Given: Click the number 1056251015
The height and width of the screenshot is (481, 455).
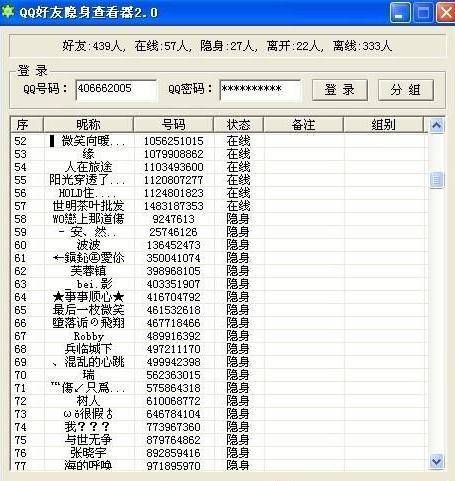Looking at the screenshot, I should (x=173, y=141).
